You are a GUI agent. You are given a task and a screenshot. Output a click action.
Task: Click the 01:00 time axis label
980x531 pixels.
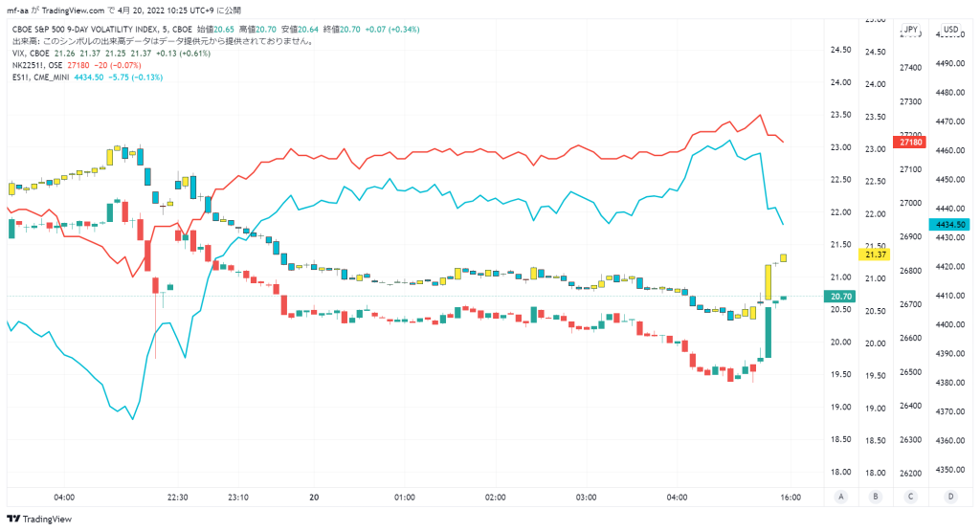(405, 498)
